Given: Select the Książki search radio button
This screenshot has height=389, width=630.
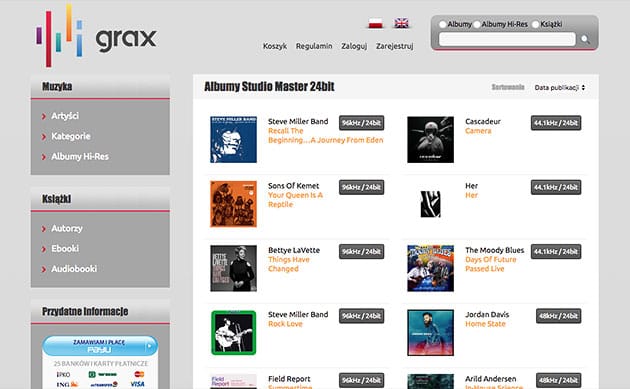Looking at the screenshot, I should coord(535,24).
